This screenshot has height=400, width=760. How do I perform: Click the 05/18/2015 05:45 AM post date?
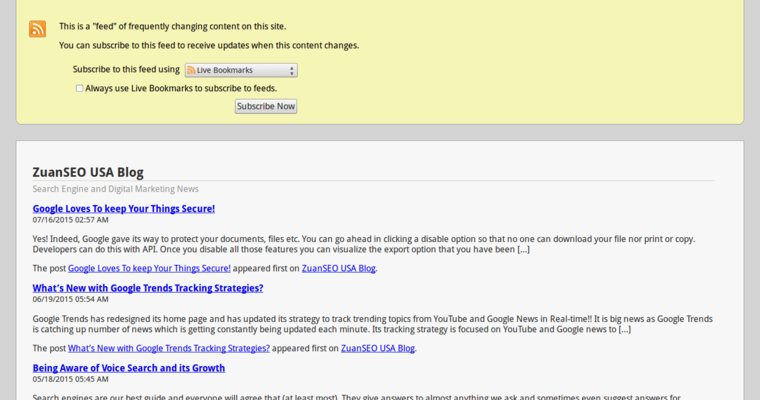click(x=70, y=379)
